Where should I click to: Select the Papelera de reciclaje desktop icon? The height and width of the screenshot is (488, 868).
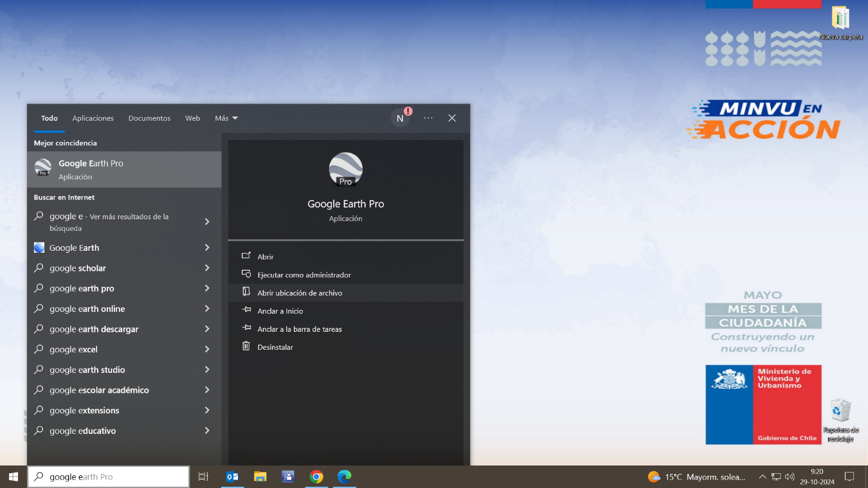(841, 420)
